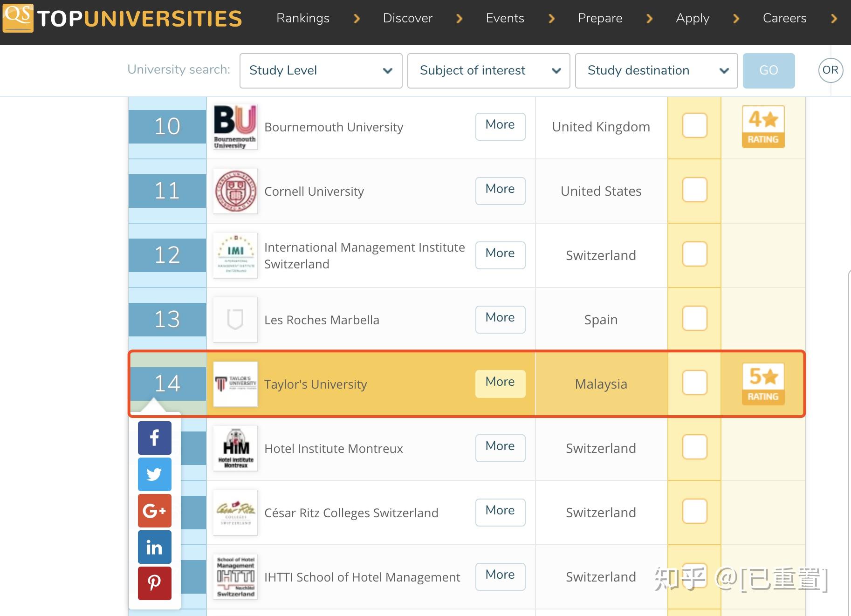
Task: Open the Rankings menu
Action: coord(303,18)
